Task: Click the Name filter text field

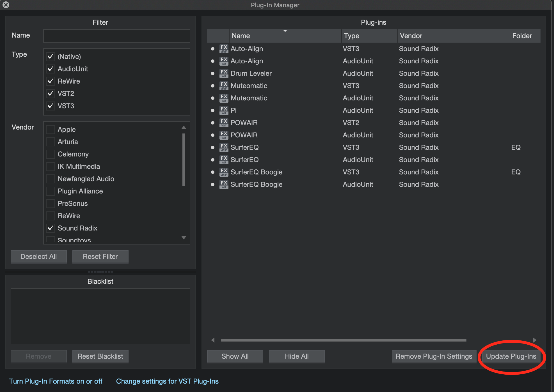Action: (116, 36)
